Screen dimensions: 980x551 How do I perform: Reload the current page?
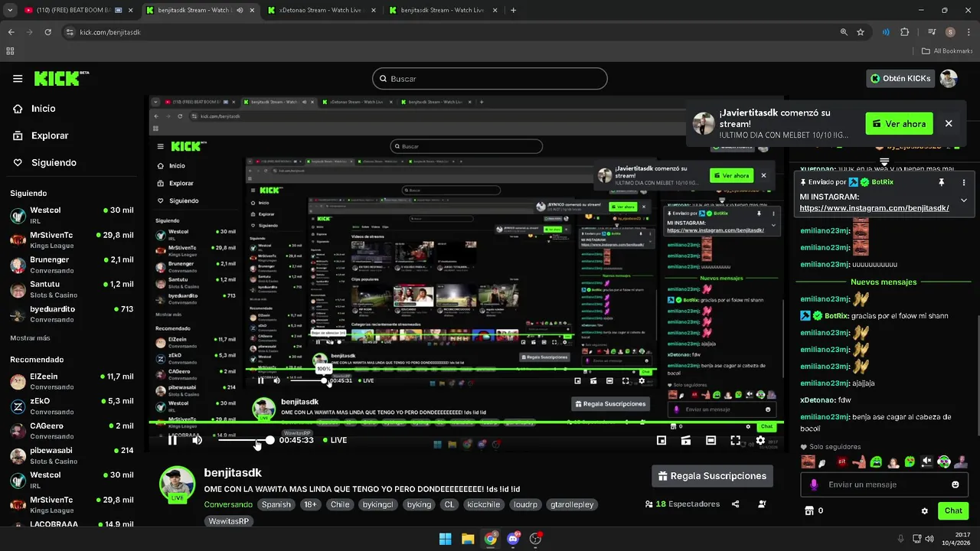pos(47,32)
